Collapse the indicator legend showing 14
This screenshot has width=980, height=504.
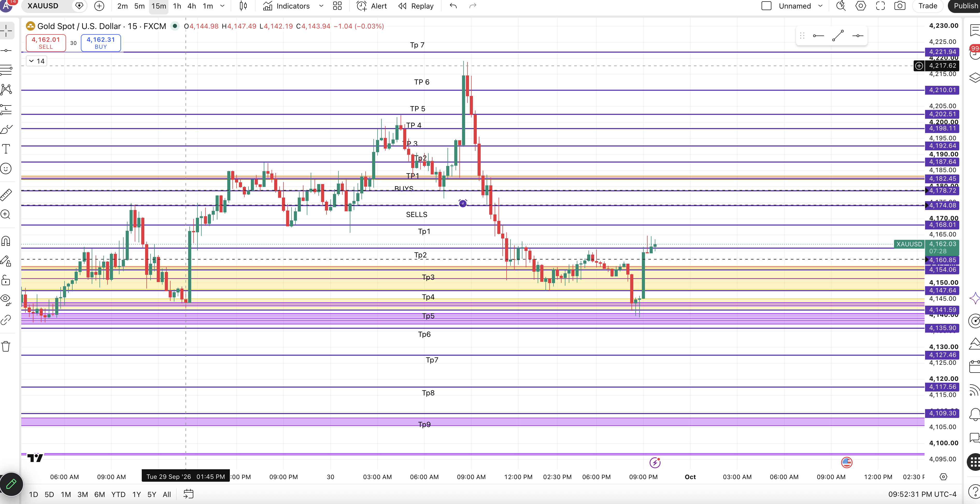pos(37,61)
